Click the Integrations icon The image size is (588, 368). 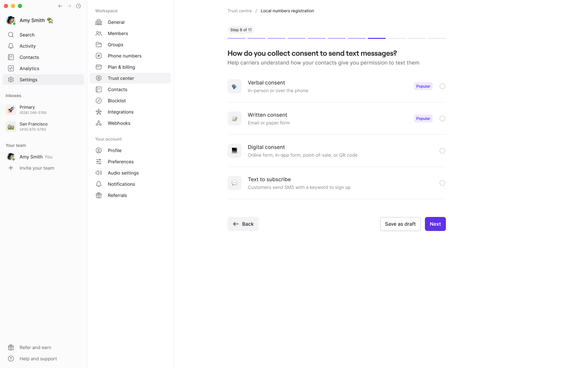click(x=99, y=112)
